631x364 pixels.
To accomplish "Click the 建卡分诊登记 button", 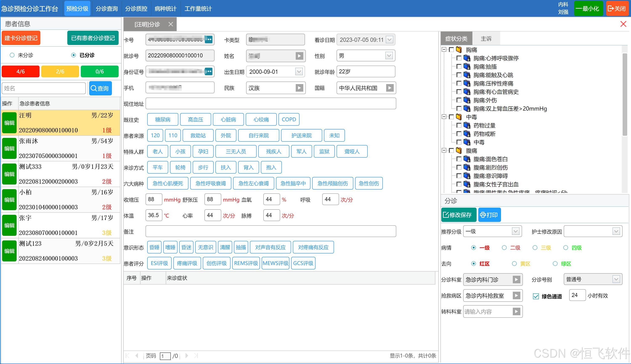I will 21,38.
